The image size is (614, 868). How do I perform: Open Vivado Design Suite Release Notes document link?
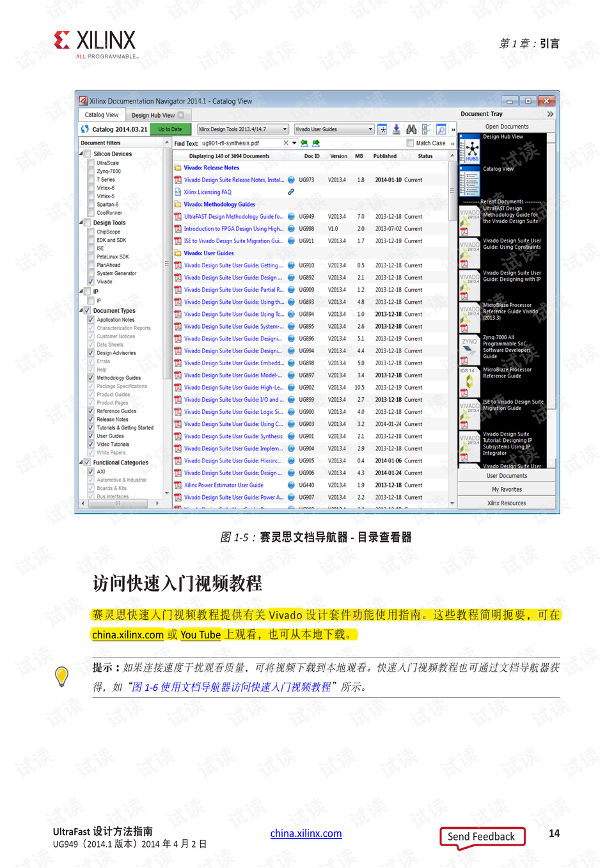pos(233,180)
